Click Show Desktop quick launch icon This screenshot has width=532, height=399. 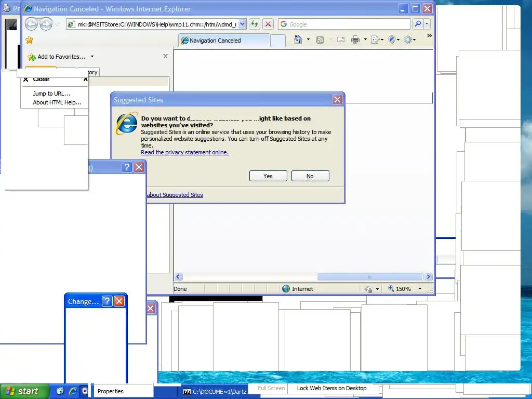[x=60, y=391]
